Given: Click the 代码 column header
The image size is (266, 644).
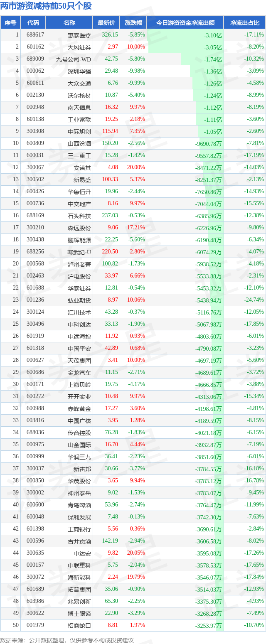Looking at the screenshot, I should pos(33,23).
